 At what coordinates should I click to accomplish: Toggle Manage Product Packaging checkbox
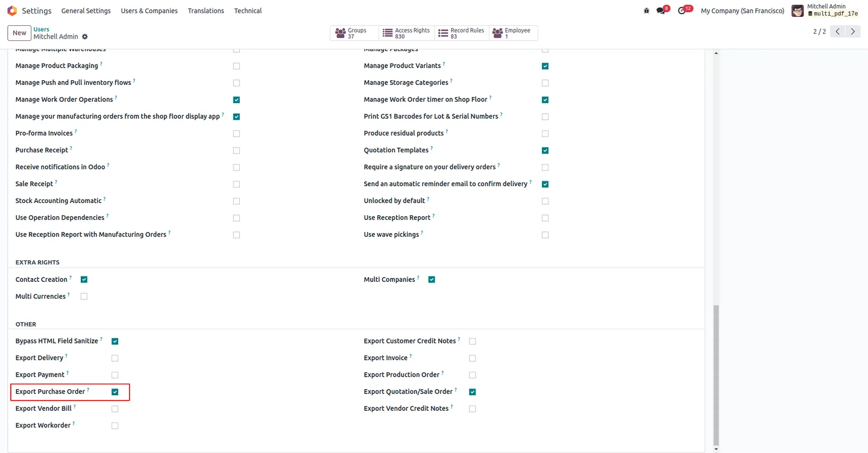point(236,66)
